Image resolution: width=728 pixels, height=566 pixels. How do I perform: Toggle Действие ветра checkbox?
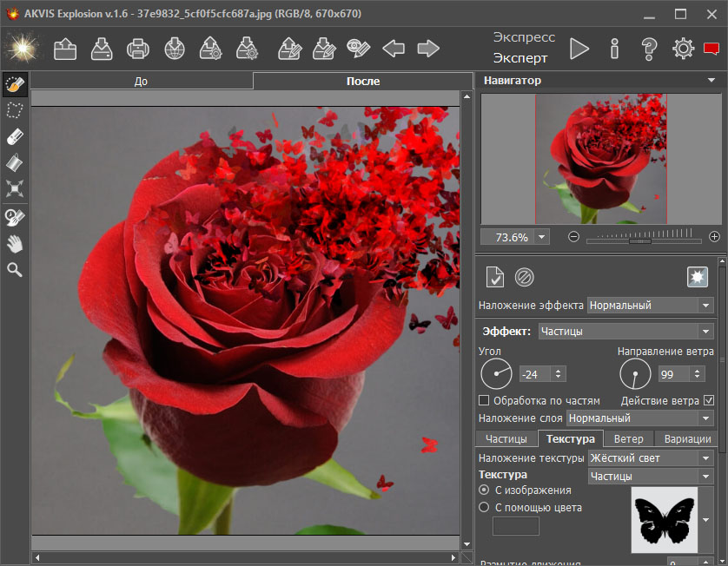pyautogui.click(x=709, y=400)
